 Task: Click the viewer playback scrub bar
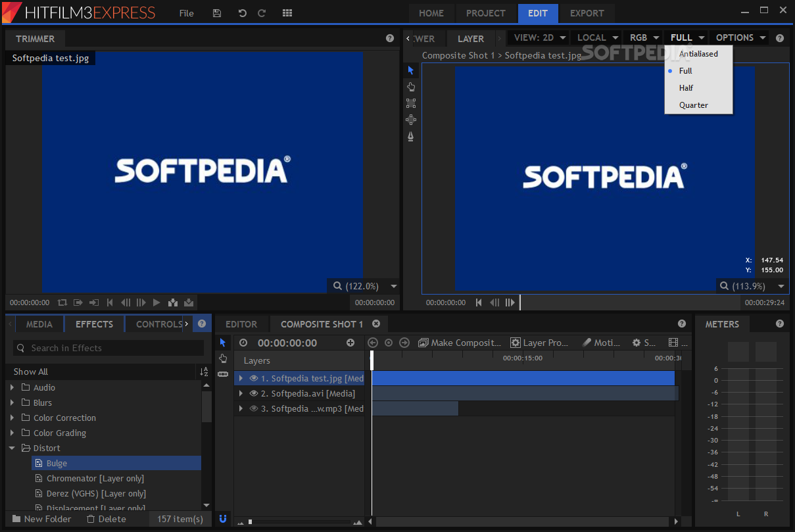coord(630,302)
